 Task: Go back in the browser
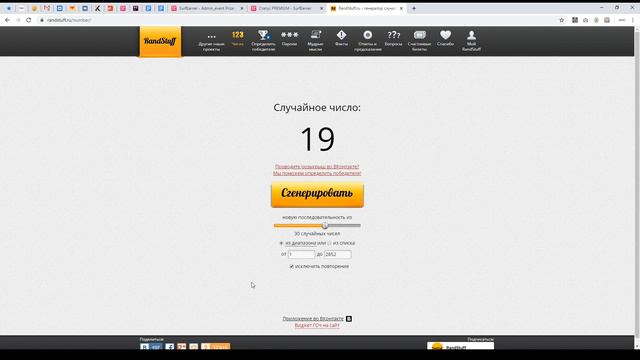(7, 20)
